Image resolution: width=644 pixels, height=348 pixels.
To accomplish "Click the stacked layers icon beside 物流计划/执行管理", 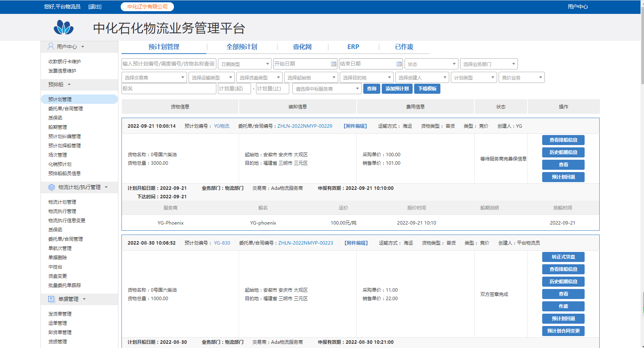I will [x=52, y=187].
